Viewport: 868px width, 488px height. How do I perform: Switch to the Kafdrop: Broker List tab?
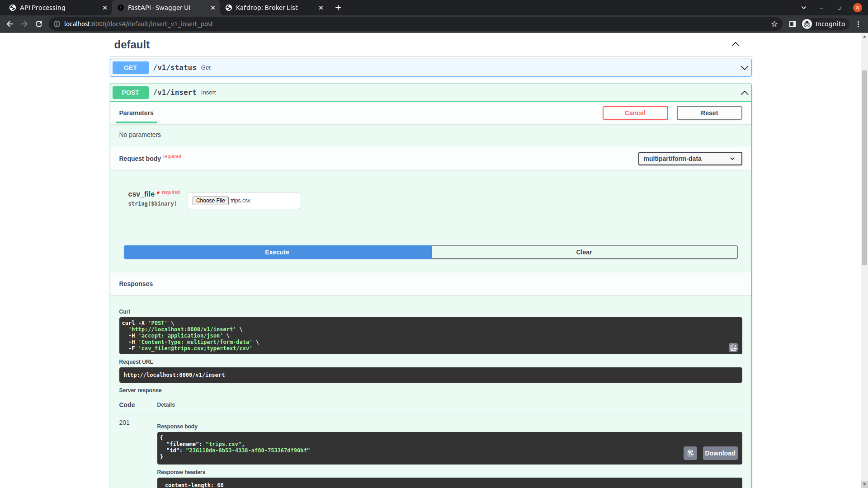tap(267, 8)
